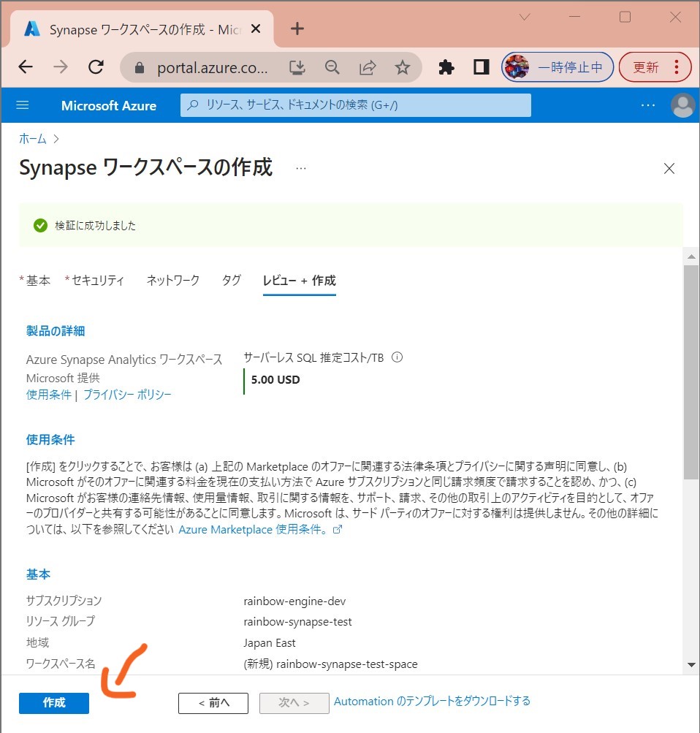Click the < 前へ button
The image size is (700, 733).
[213, 703]
